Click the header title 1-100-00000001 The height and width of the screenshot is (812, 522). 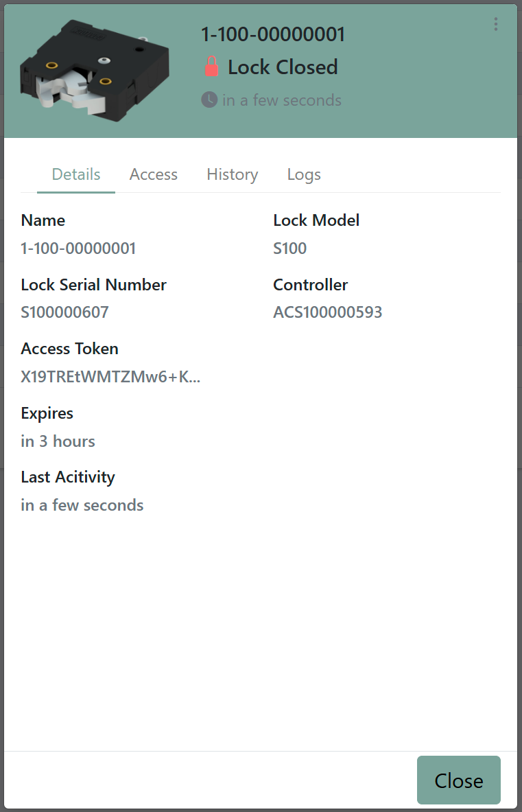coord(272,35)
